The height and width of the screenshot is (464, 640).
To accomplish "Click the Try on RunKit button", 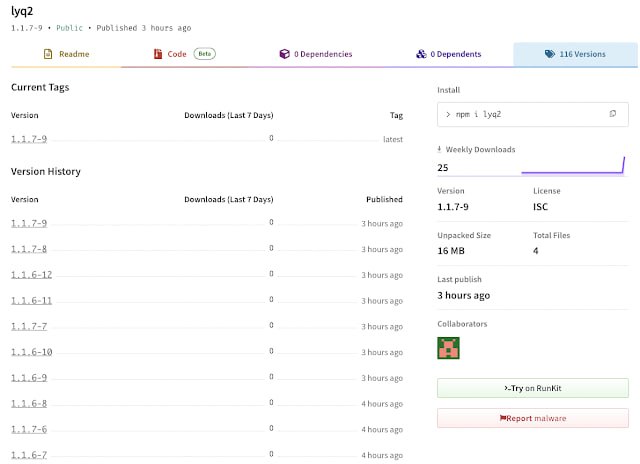I will [x=533, y=388].
